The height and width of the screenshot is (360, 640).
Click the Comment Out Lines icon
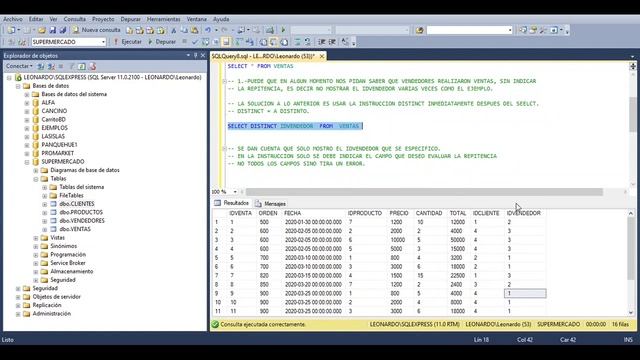(x=298, y=42)
